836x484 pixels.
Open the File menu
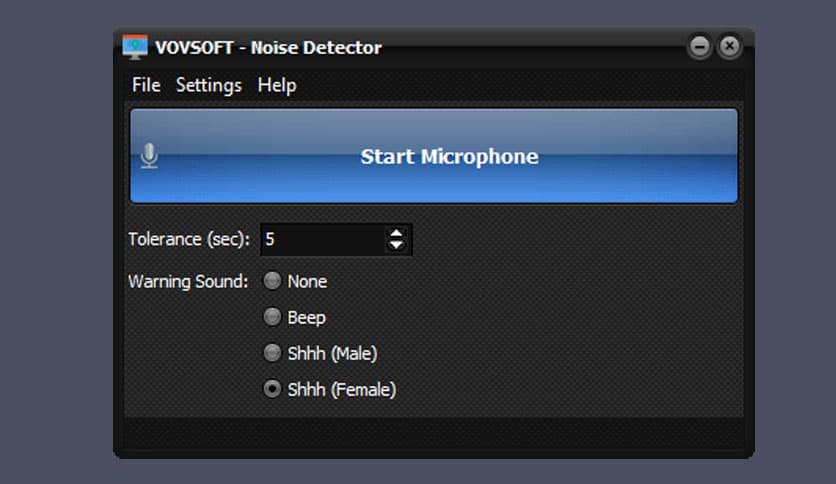(146, 85)
